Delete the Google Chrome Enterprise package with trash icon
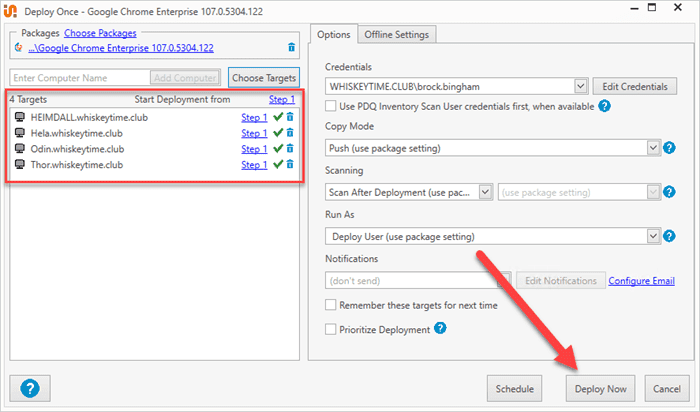 [292, 47]
